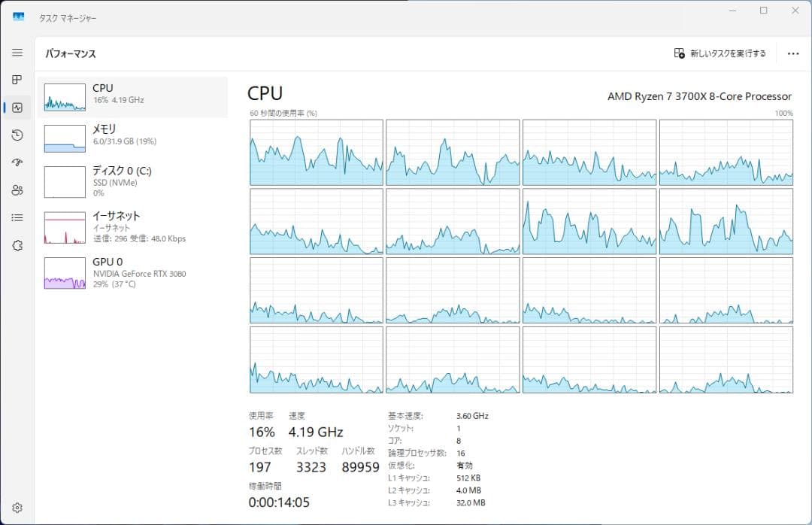Open the プロセス (Processes) page icon
812x525 pixels.
17,80
